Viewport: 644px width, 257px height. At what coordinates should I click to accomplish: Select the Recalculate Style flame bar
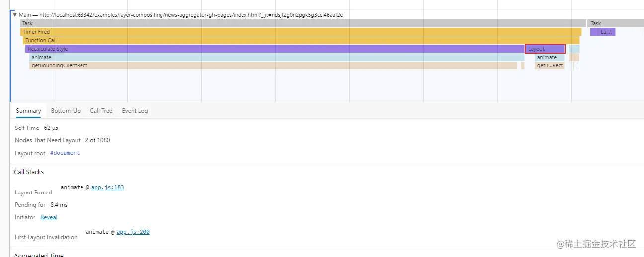[x=274, y=49]
